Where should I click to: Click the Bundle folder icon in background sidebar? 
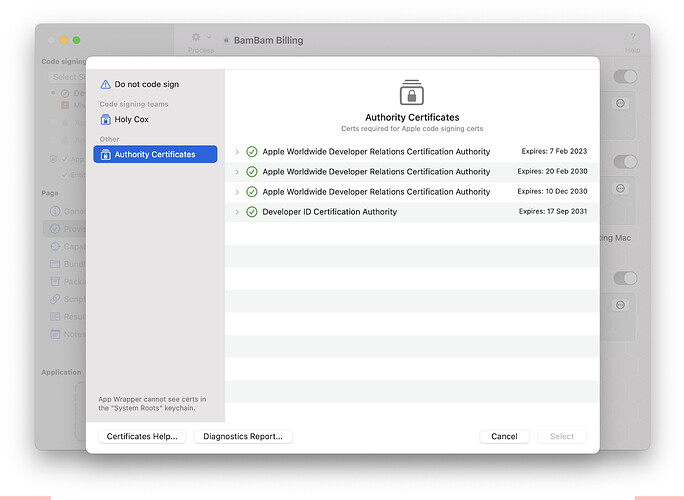point(55,264)
